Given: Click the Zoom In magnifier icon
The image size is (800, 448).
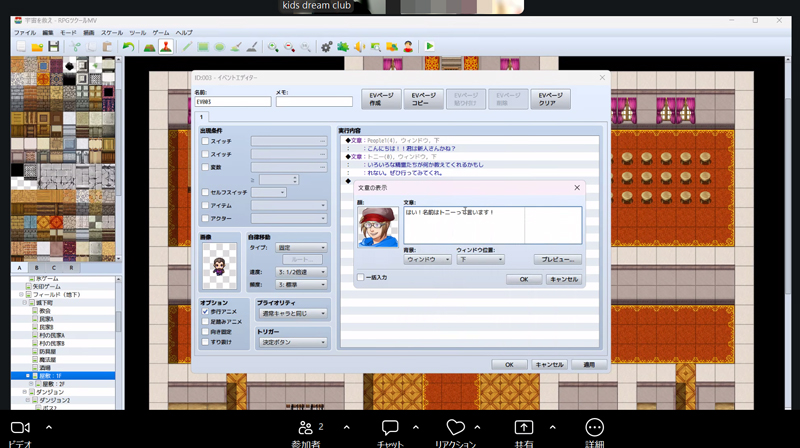Looking at the screenshot, I should [x=272, y=47].
